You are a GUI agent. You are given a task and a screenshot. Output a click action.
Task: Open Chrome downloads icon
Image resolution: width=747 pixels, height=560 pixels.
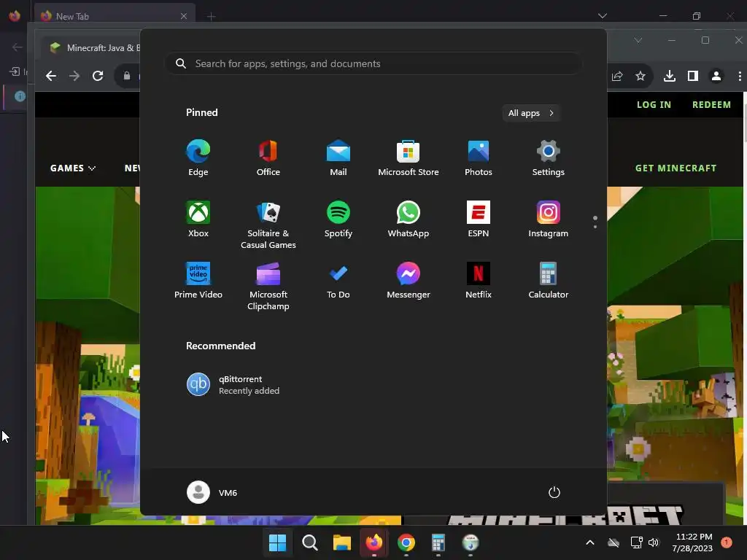click(670, 76)
